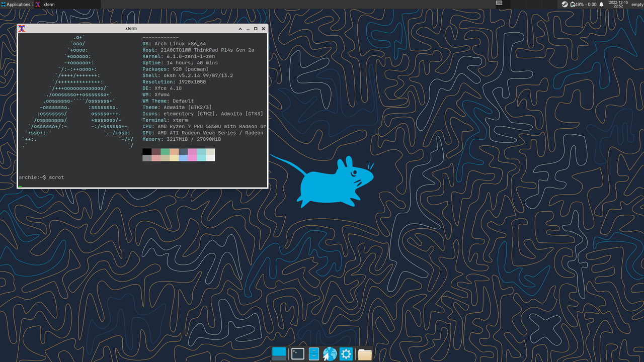Click the battery power indicator icon

click(573, 5)
